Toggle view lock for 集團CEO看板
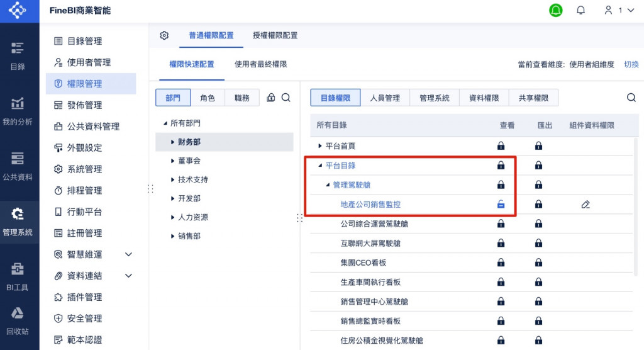 coord(501,262)
